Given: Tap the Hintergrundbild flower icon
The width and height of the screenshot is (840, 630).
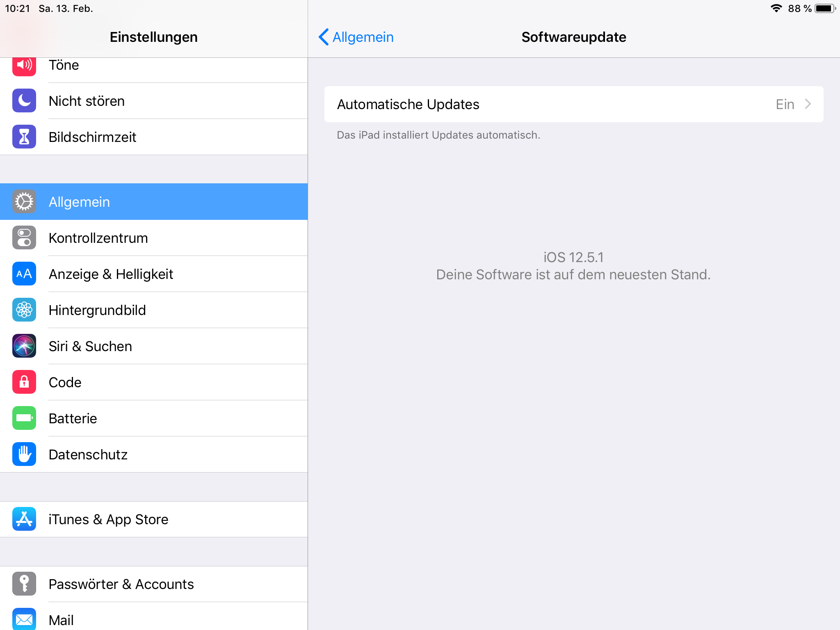Looking at the screenshot, I should coord(24,310).
